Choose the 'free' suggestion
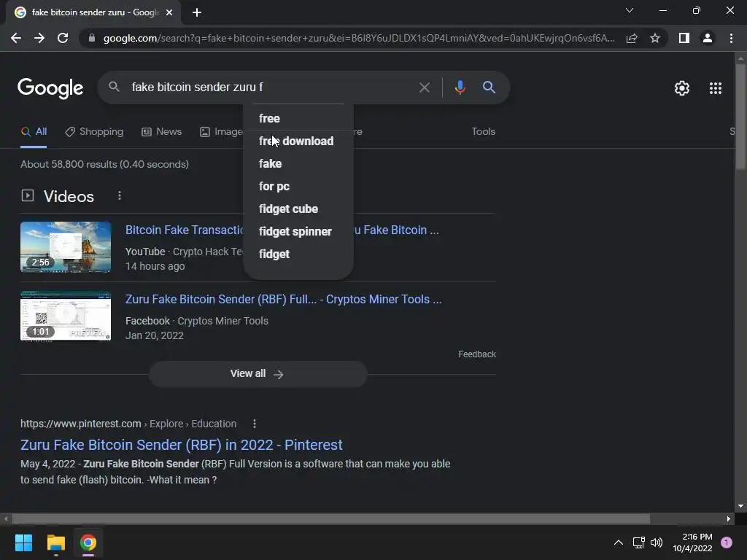 298,119
